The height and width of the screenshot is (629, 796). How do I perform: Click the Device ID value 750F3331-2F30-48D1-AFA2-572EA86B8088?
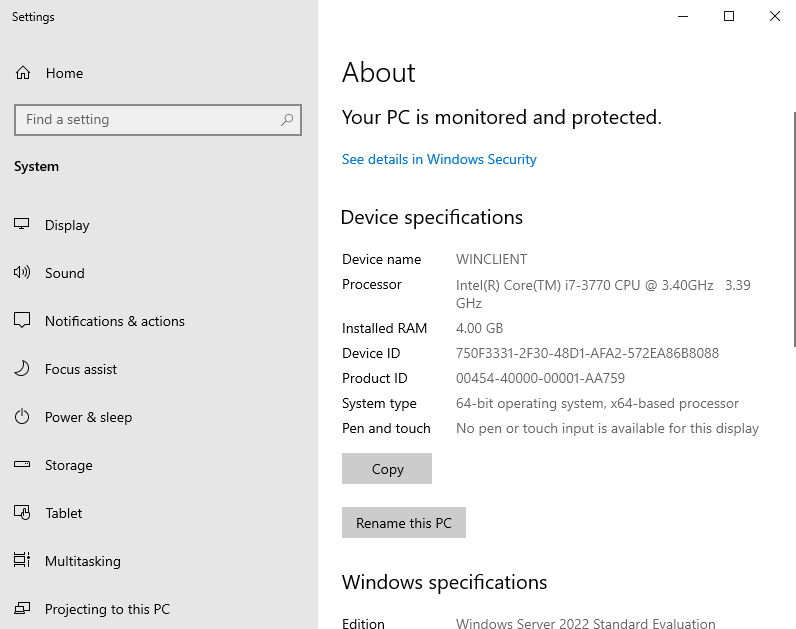[587, 353]
